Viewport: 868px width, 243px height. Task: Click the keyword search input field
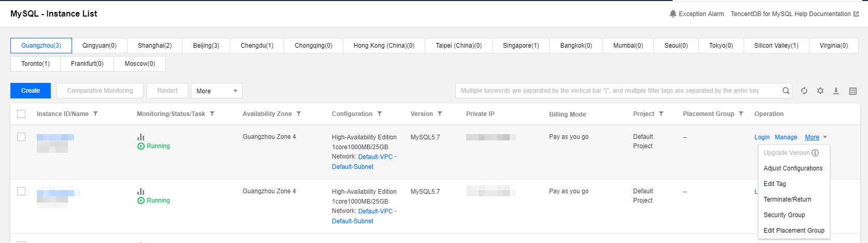click(x=617, y=91)
